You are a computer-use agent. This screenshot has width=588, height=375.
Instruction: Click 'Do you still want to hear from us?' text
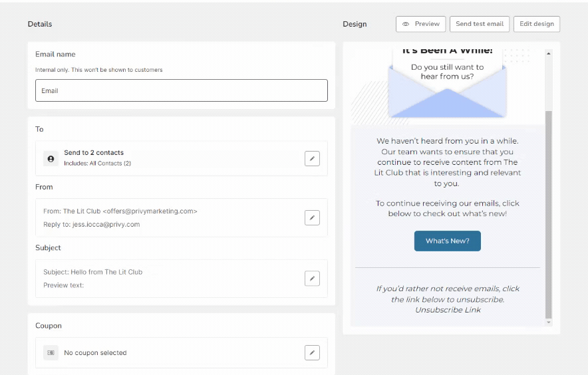click(448, 72)
